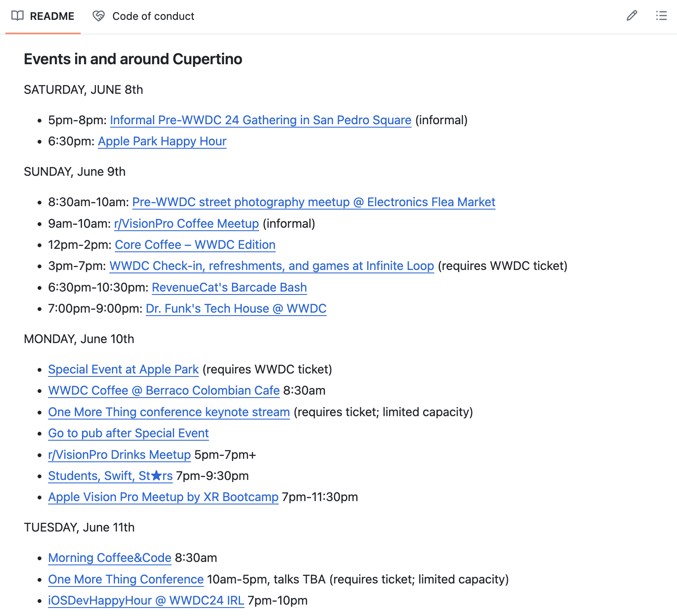Open the Morning Coffee&Code link
This screenshot has height=616, width=677.
(x=110, y=558)
